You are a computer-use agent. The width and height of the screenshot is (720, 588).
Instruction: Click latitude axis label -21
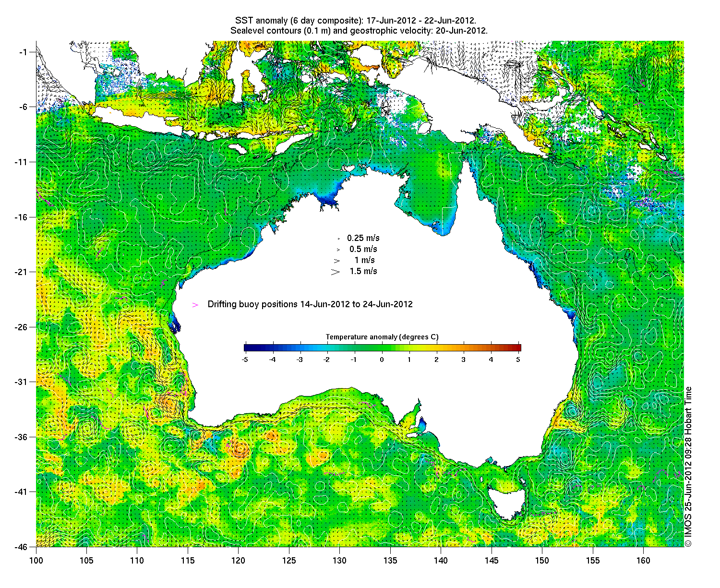pos(22,272)
